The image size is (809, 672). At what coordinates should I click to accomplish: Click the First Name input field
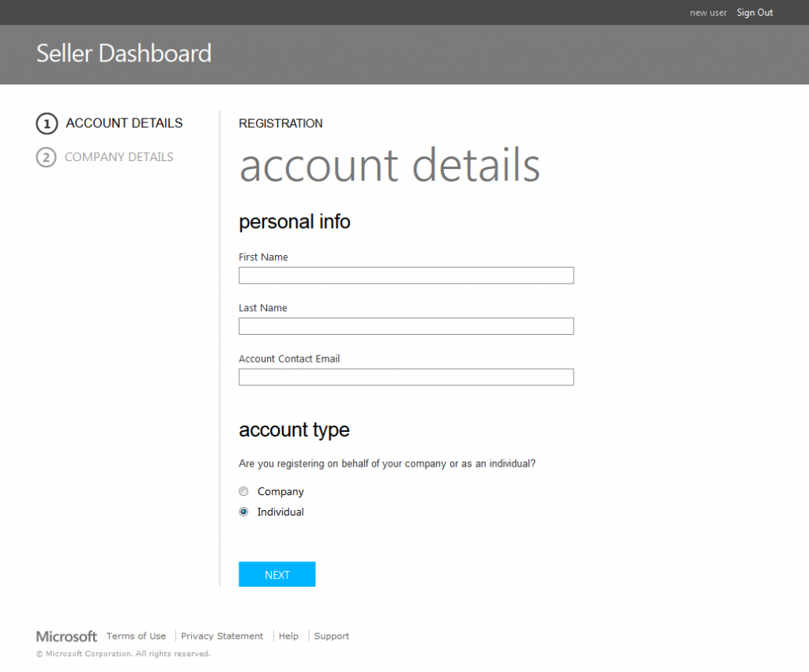(x=405, y=275)
